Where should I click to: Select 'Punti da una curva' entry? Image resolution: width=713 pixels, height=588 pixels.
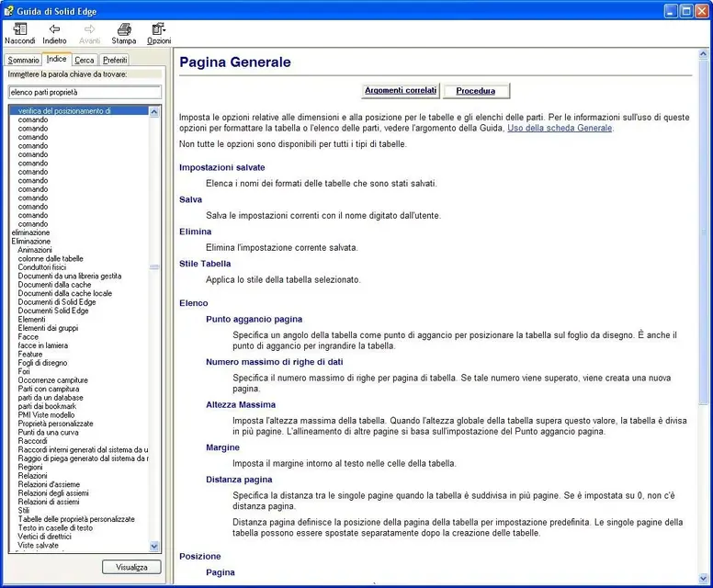pyautogui.click(x=48, y=432)
